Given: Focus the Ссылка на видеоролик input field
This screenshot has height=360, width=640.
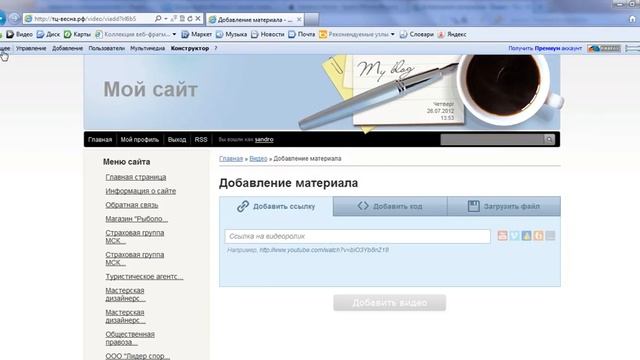Looking at the screenshot, I should (357, 236).
